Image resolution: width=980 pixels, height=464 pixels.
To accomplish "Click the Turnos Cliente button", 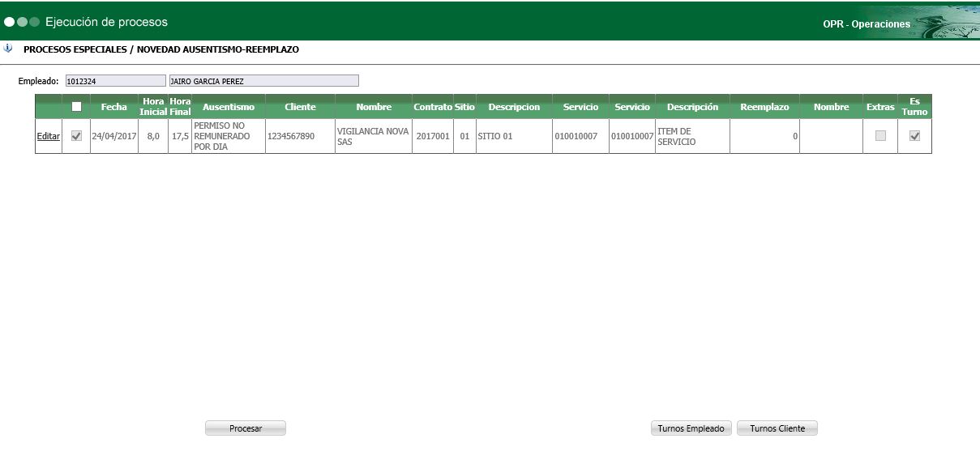I will [x=777, y=428].
